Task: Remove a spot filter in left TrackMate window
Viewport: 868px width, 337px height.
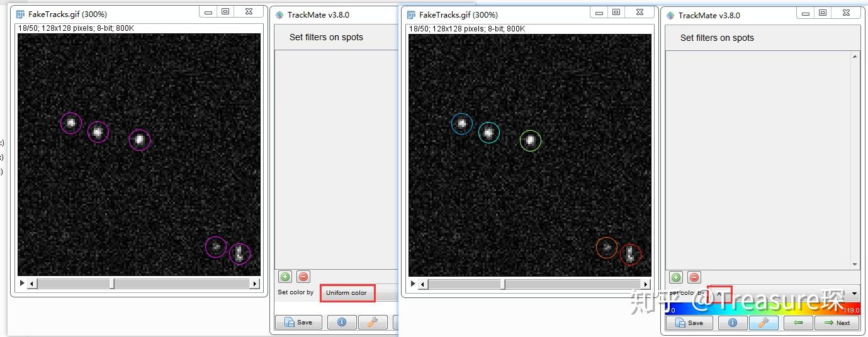Action: point(303,277)
